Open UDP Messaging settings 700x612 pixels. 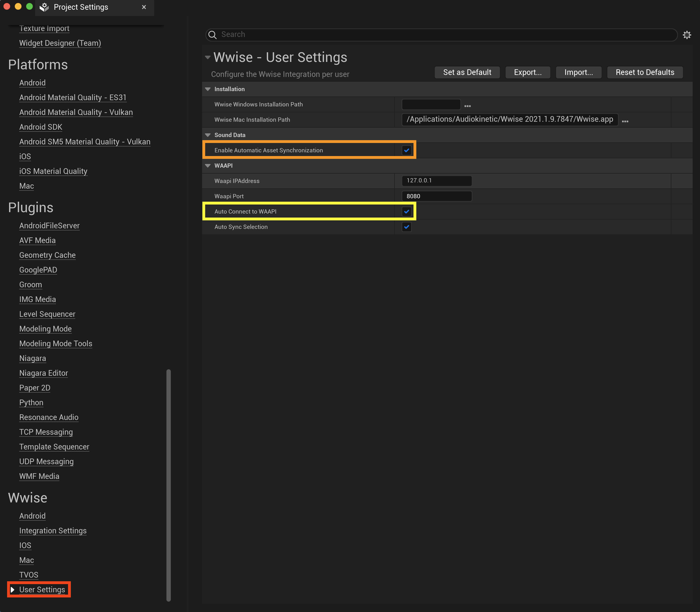(47, 462)
